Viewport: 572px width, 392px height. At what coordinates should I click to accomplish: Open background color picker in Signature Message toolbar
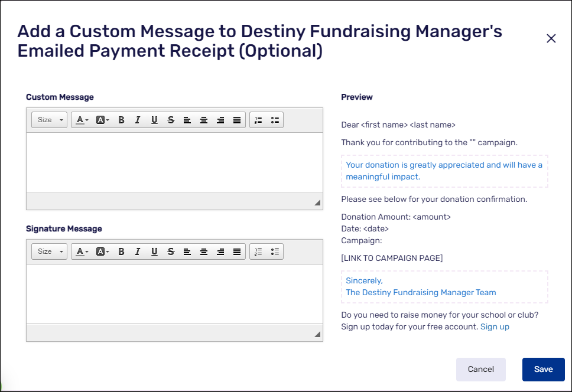[102, 251]
